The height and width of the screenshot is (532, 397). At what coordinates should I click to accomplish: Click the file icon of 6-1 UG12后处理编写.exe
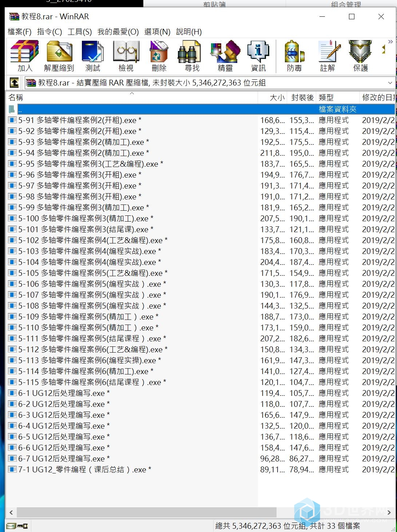tap(12, 393)
